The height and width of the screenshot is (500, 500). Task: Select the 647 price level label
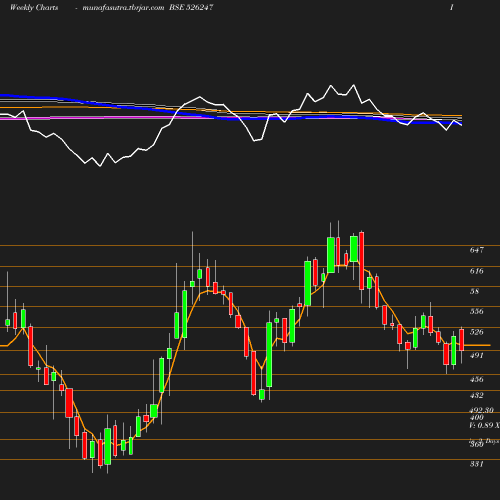pyautogui.click(x=476, y=250)
